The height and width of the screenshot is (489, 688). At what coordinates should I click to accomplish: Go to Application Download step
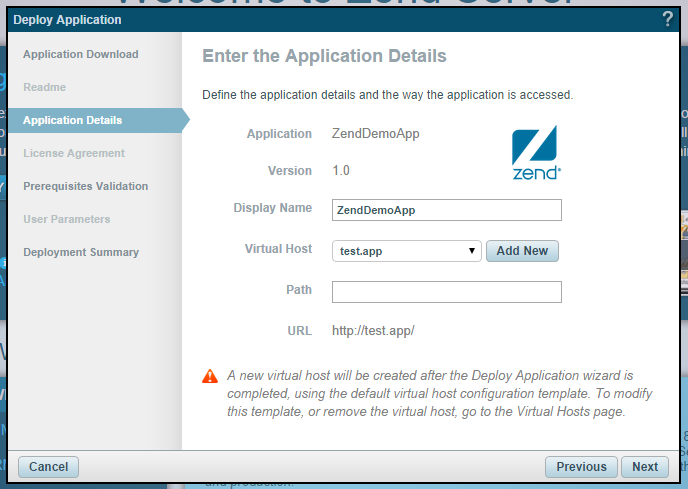click(81, 54)
